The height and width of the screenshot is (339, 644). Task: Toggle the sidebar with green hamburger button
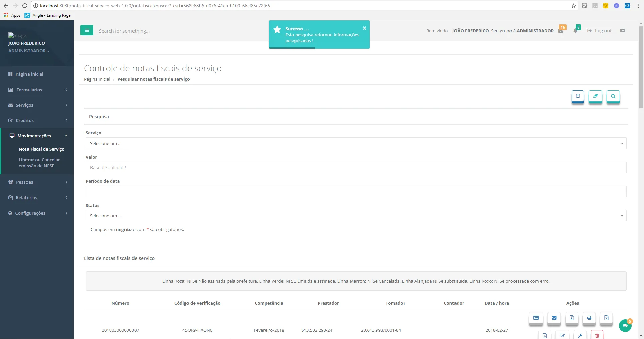pos(87,31)
